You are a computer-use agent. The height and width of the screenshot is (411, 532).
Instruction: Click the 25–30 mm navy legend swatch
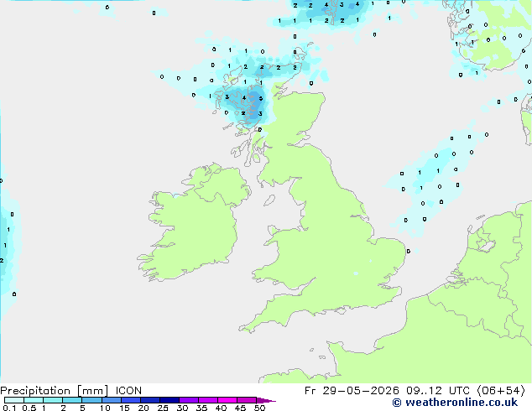[169, 400]
